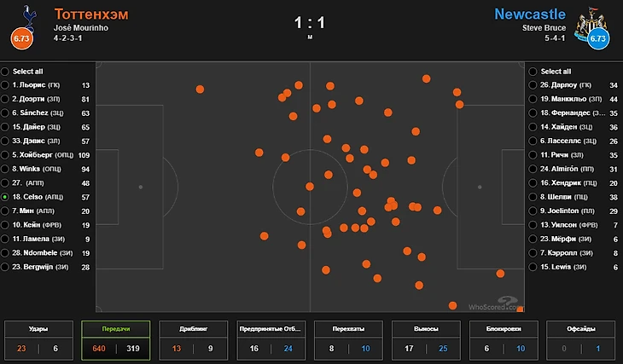Switch to the Офсайды stats tab
Image resolution: width=623 pixels, height=364 pixels.
(581, 340)
